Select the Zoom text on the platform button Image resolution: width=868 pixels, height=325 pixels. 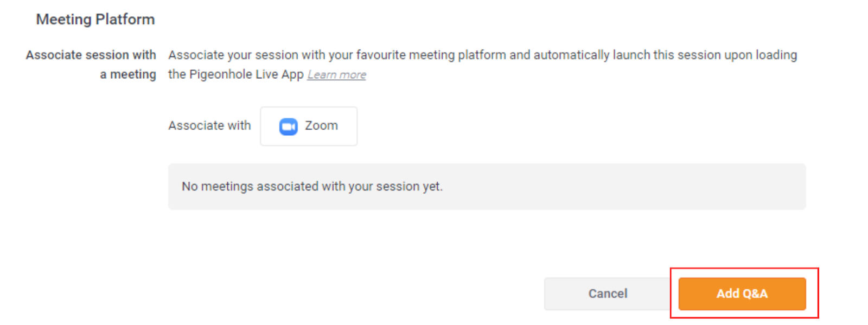pyautogui.click(x=321, y=126)
